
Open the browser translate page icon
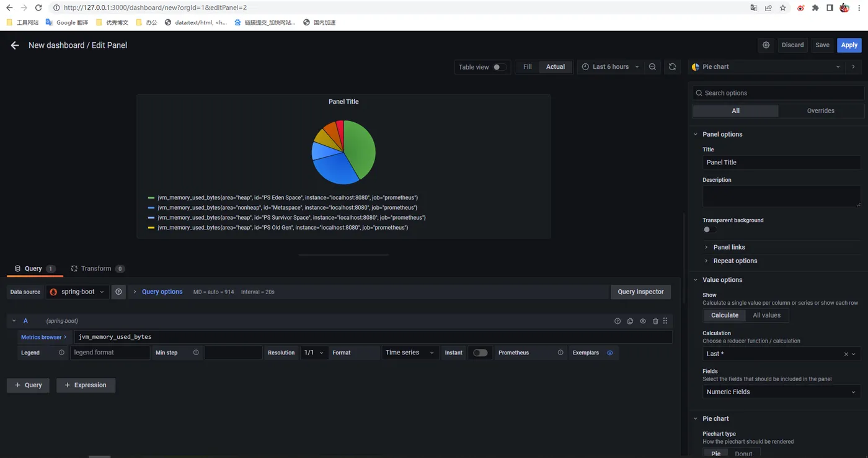pos(753,8)
